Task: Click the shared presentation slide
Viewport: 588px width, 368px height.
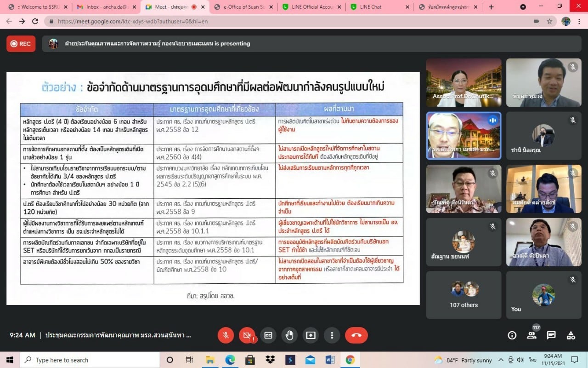Action: coord(213,188)
